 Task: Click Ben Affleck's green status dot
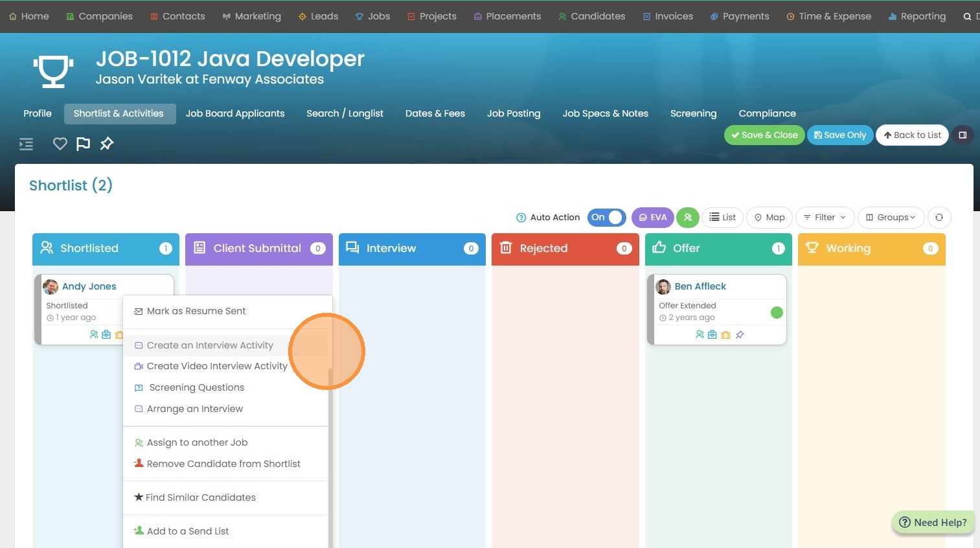click(777, 313)
